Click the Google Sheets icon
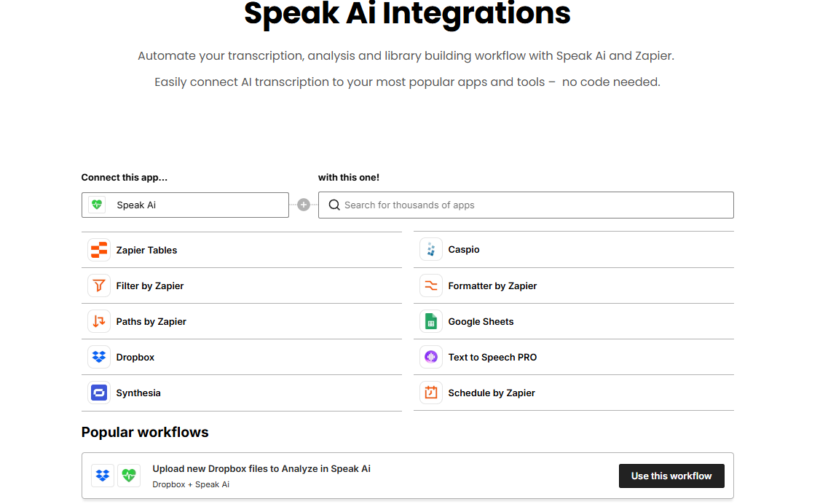This screenshot has height=504, width=836. 431,322
